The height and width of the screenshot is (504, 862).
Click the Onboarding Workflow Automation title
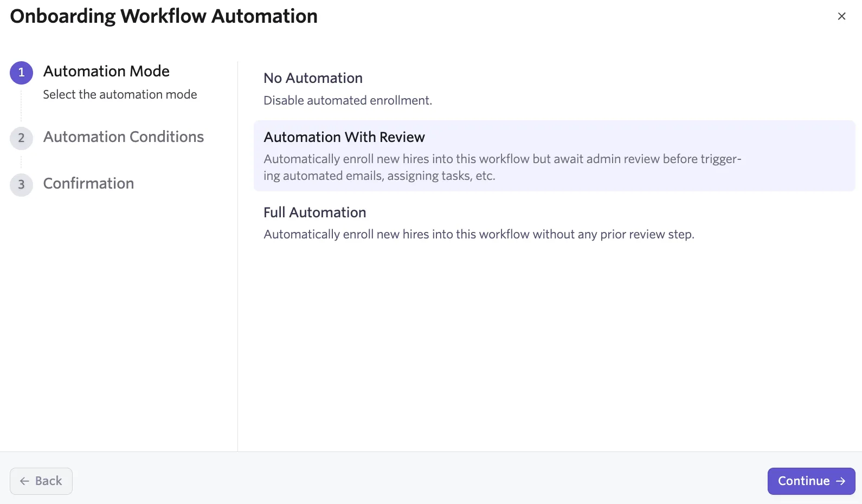coord(164,16)
